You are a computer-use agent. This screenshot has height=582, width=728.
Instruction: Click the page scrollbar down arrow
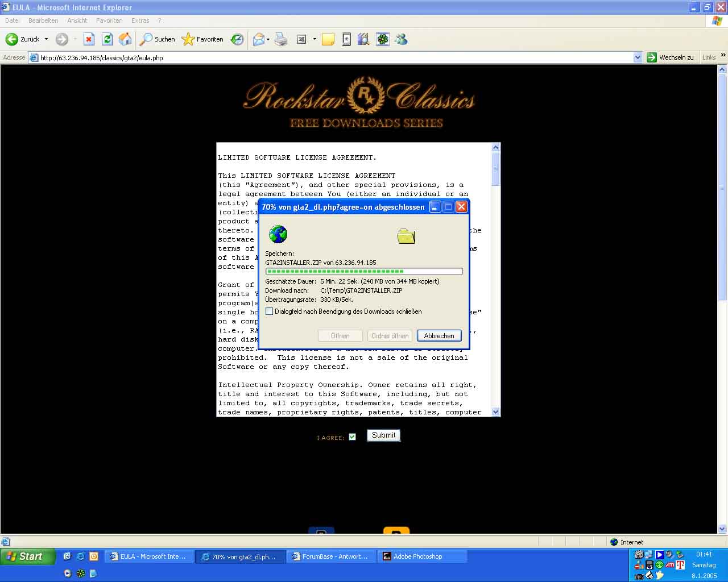point(722,529)
